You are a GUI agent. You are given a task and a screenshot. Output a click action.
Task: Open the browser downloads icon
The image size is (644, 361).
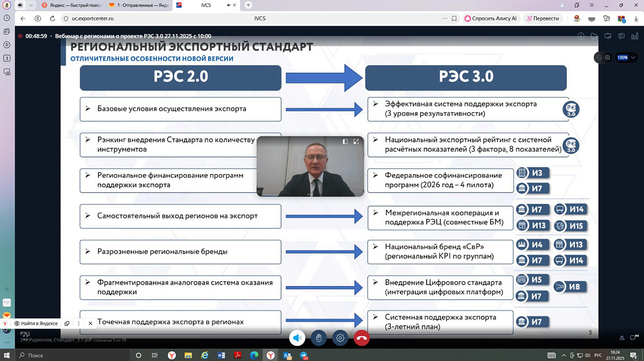click(x=636, y=19)
